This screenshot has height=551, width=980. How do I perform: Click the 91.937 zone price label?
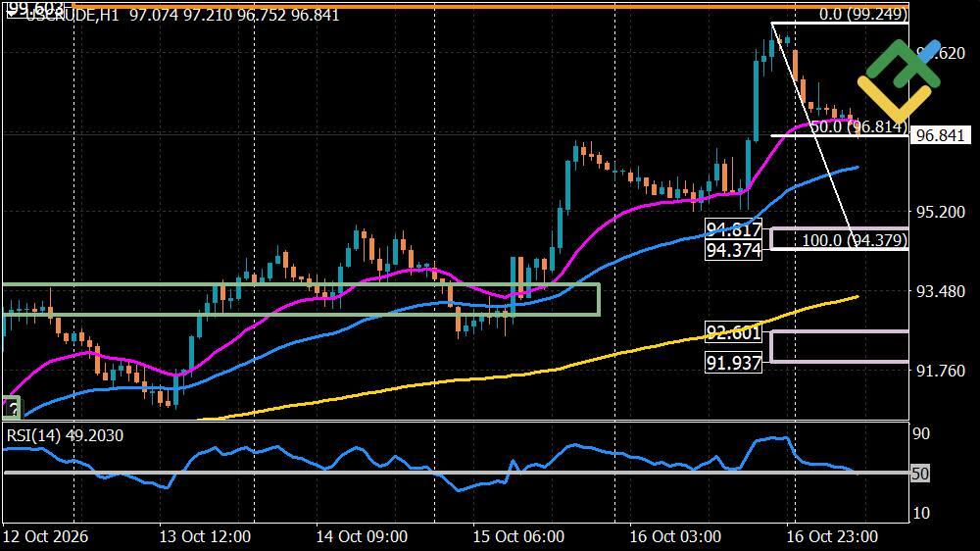733,363
